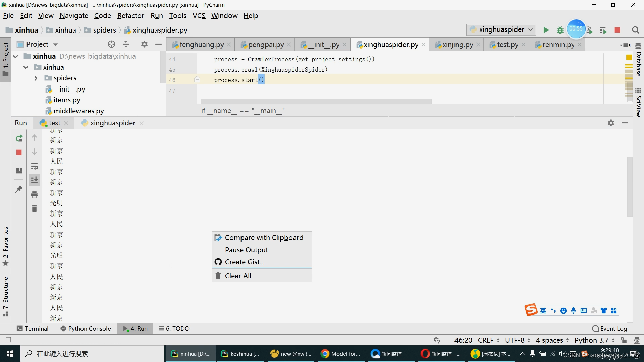Open the Python Console tool window
The height and width of the screenshot is (362, 644).
[86, 329]
